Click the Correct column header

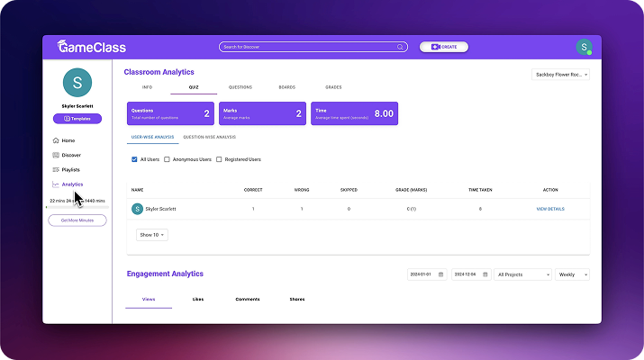click(253, 190)
